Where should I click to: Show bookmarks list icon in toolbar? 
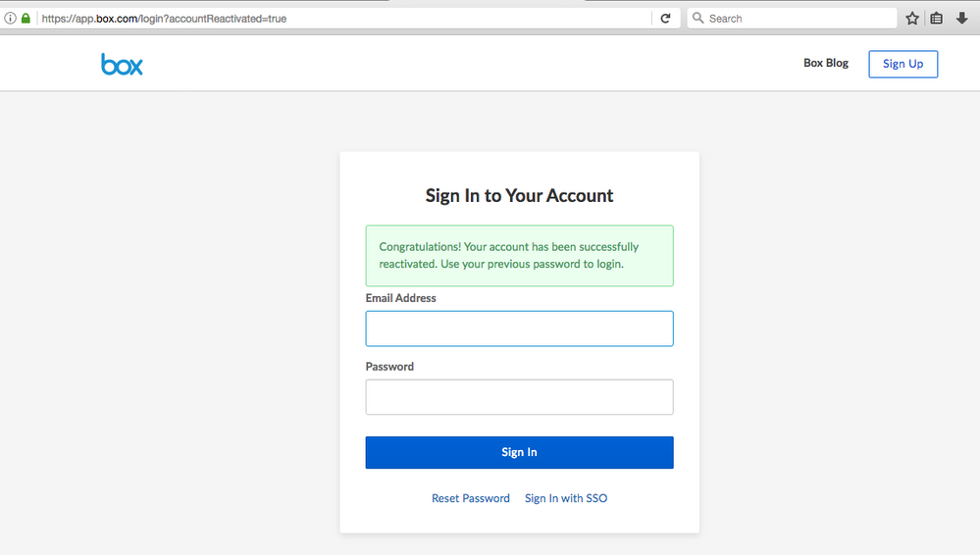[937, 19]
